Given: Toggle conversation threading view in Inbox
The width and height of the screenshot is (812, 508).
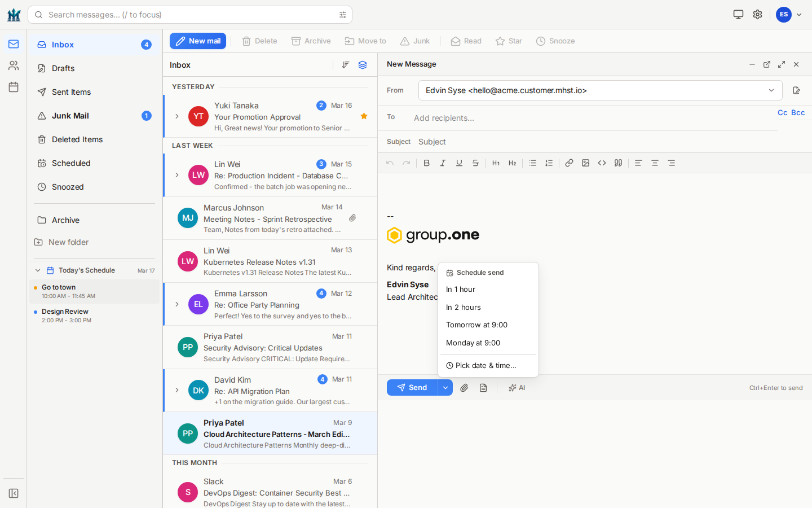Looking at the screenshot, I should pyautogui.click(x=363, y=65).
